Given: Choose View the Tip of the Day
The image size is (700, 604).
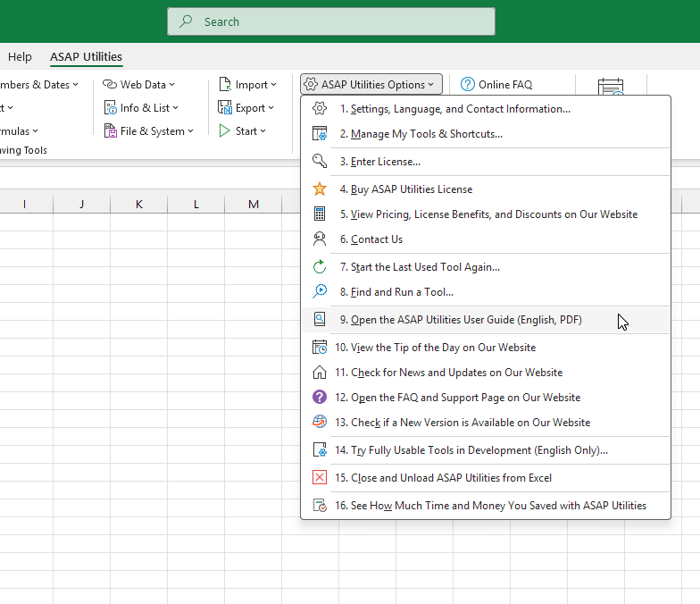Looking at the screenshot, I should click(x=486, y=347).
